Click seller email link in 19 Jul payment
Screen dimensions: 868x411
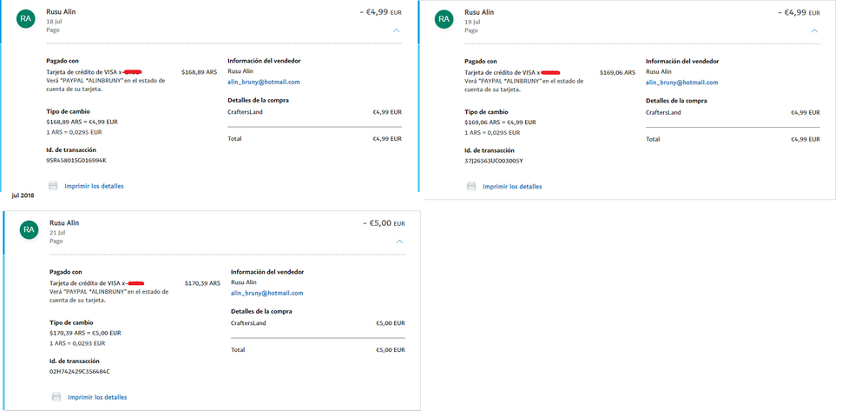click(x=681, y=82)
